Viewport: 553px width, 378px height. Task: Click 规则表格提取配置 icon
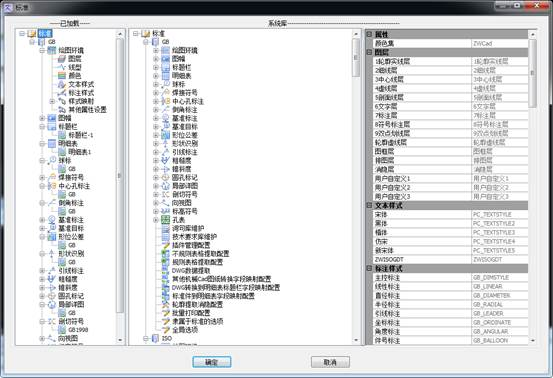[x=165, y=262]
